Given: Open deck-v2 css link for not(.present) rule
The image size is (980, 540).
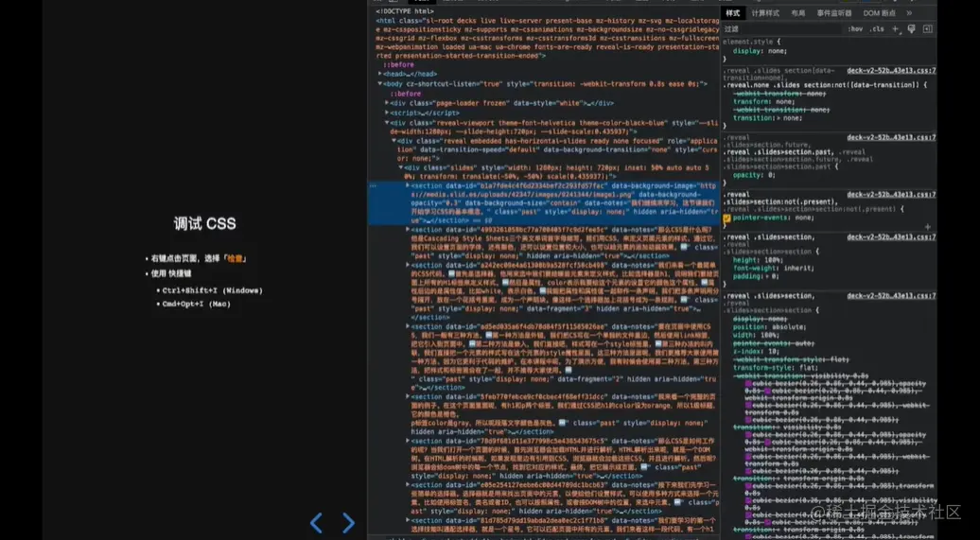Looking at the screenshot, I should pos(891,195).
